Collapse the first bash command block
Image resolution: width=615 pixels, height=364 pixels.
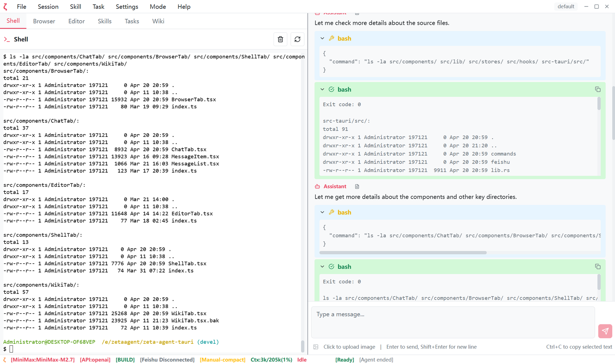point(322,38)
